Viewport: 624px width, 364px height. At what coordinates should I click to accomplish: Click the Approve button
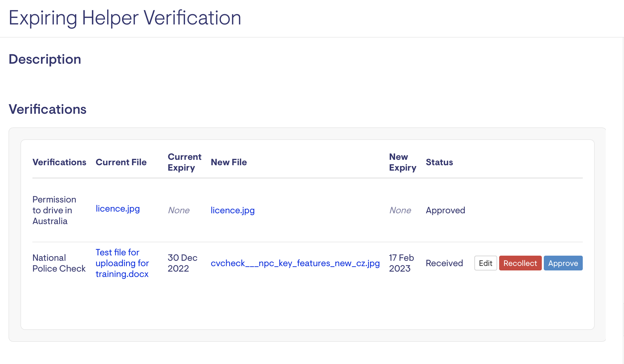563,263
